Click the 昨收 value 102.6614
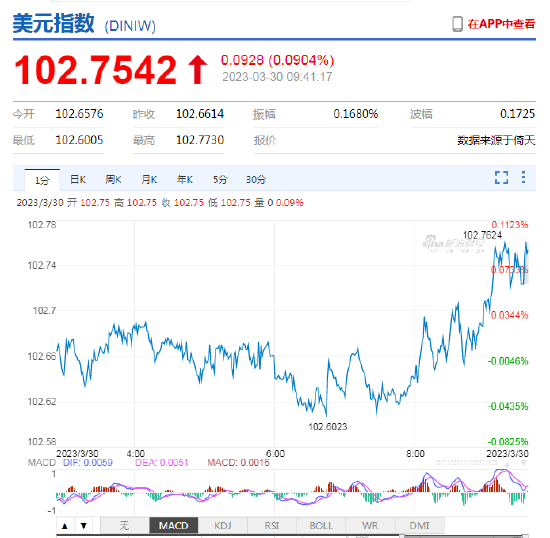This screenshot has height=538, width=550. click(200, 114)
